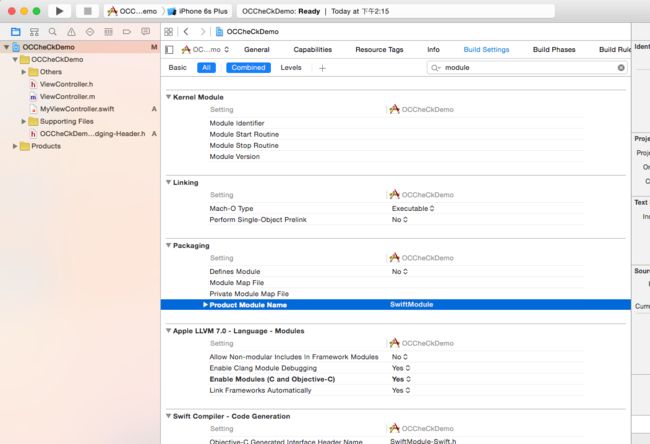Select the Module Map File setting
The height and width of the screenshot is (444, 650).
pyautogui.click(x=396, y=283)
